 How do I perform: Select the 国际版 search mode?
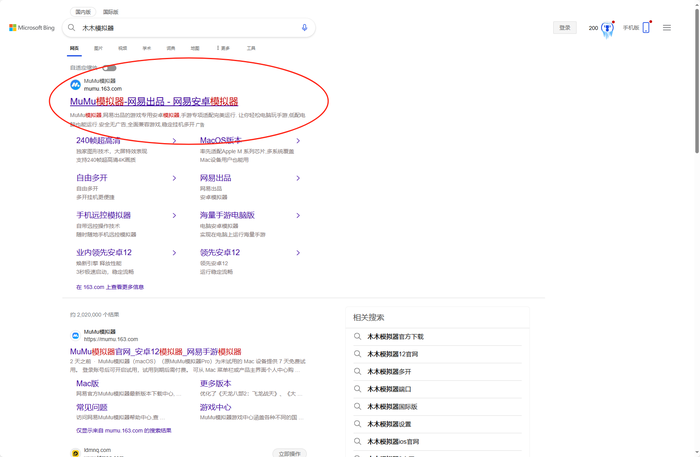pos(110,12)
